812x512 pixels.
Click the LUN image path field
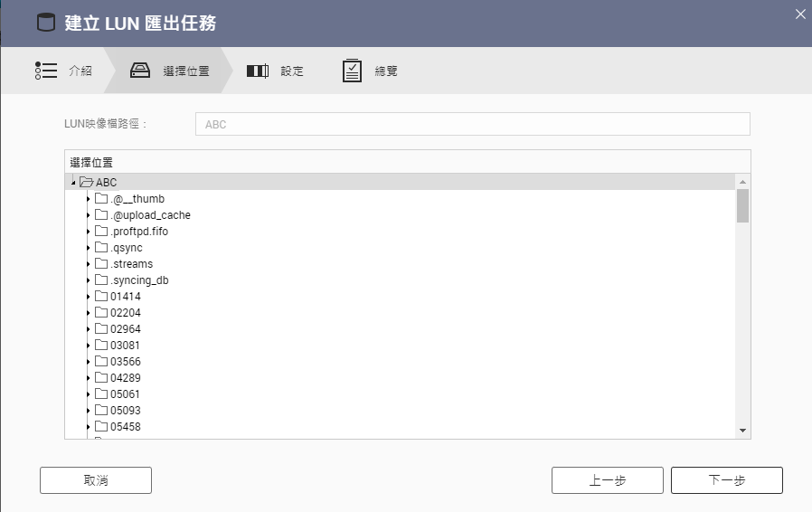click(x=472, y=124)
